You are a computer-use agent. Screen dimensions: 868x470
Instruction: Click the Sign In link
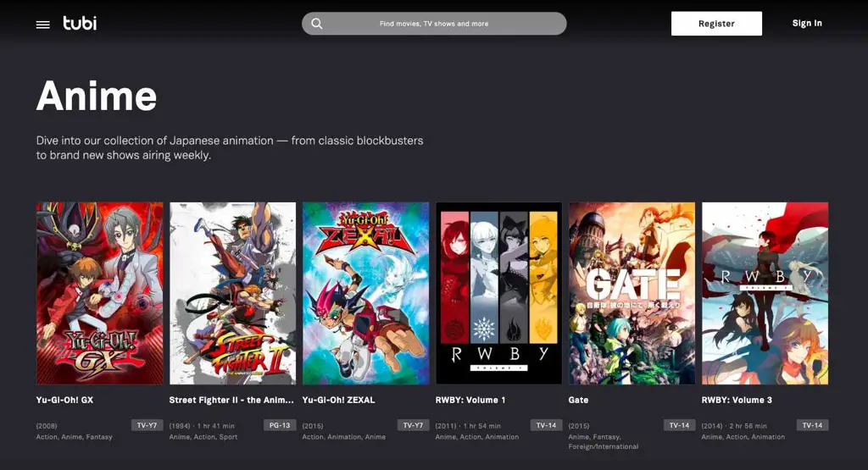807,23
